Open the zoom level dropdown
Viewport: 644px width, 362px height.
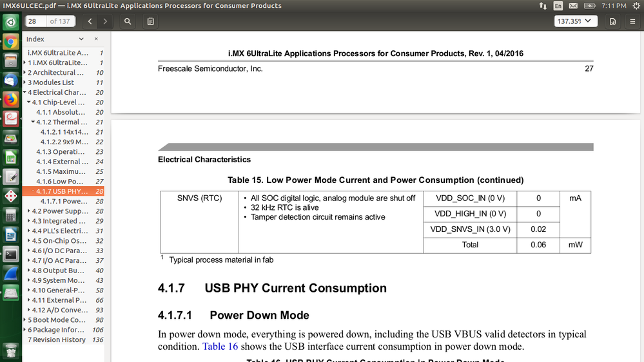(x=576, y=21)
